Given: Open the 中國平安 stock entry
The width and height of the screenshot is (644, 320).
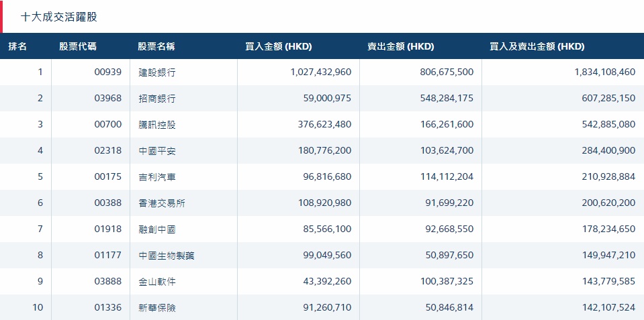Looking at the screenshot, I should click(157, 151).
